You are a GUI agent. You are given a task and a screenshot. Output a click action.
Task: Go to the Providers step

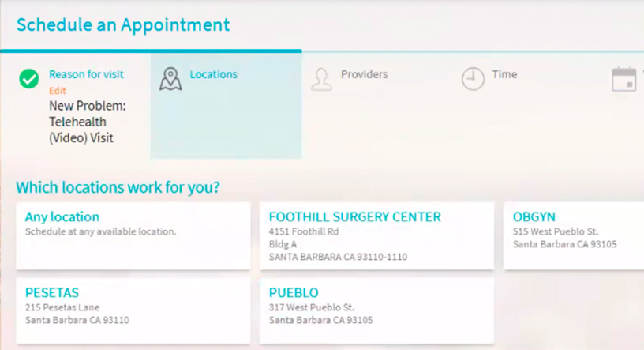[x=365, y=74]
